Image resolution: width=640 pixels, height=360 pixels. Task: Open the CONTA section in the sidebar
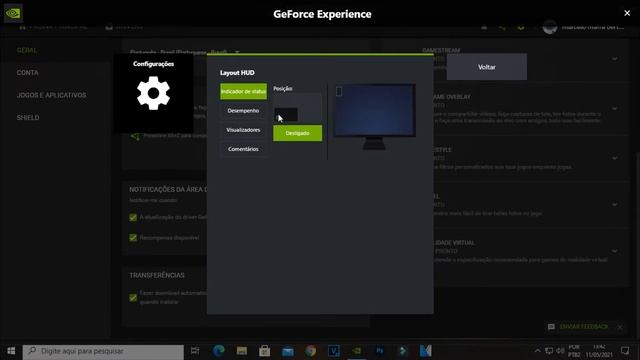point(27,73)
